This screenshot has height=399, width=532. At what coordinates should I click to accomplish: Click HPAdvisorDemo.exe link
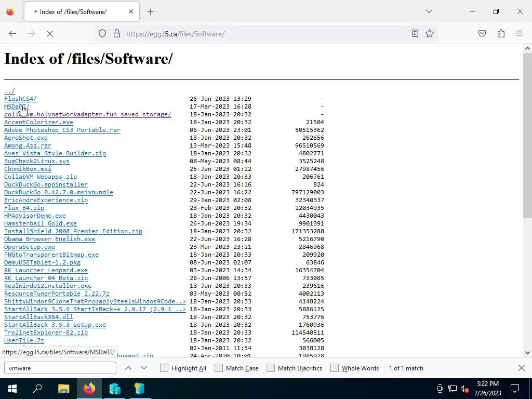35,216
